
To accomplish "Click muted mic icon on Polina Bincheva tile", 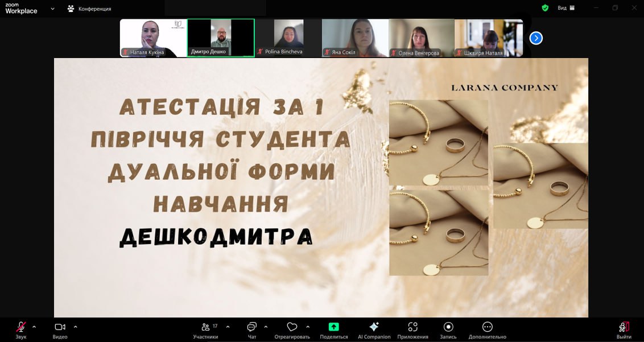I will tap(260, 52).
